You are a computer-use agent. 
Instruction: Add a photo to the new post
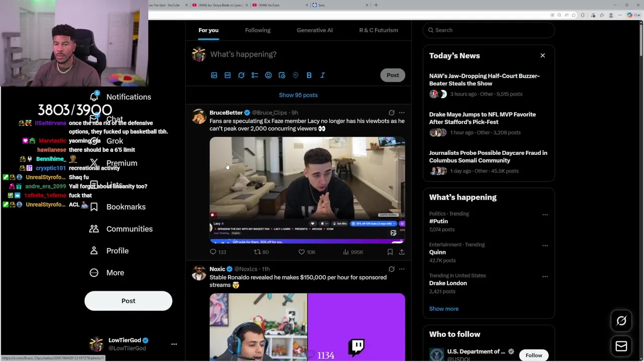tap(214, 75)
